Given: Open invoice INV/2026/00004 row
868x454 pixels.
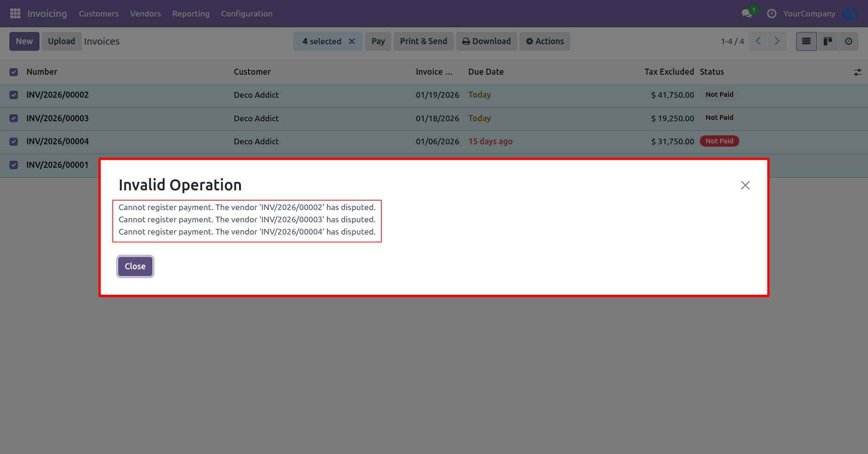Looking at the screenshot, I should pos(434,141).
